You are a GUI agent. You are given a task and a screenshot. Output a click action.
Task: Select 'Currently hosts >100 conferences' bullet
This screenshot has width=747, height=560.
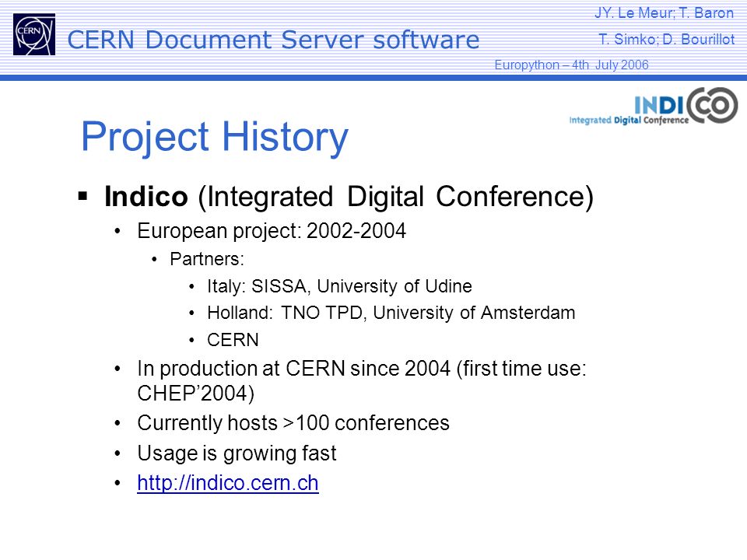point(293,423)
